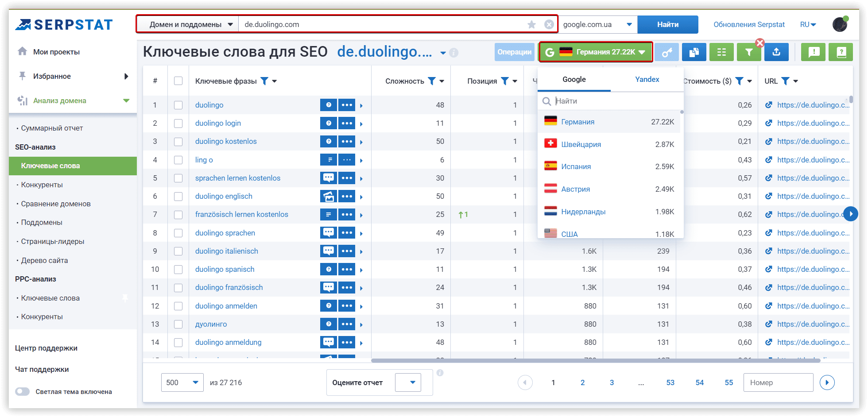Open the column settings list button
This screenshot has width=868, height=417.
click(721, 52)
